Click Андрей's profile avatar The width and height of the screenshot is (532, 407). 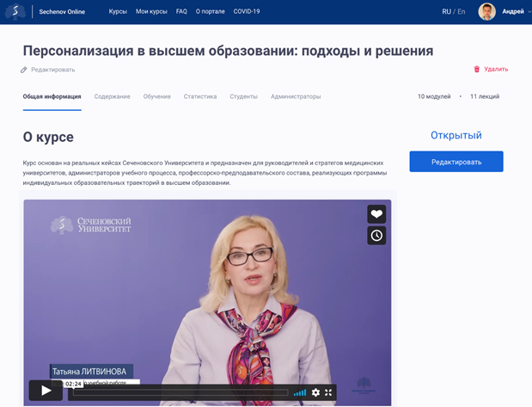coord(486,12)
